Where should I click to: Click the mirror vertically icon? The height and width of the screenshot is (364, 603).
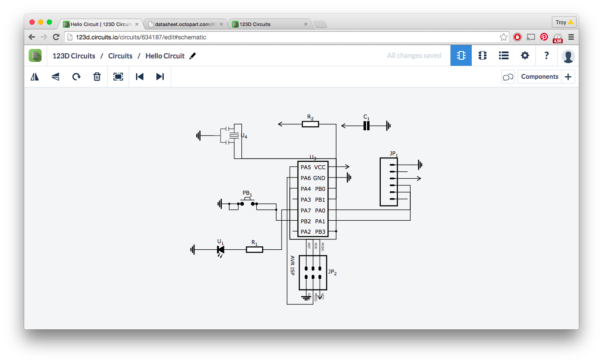click(x=55, y=77)
